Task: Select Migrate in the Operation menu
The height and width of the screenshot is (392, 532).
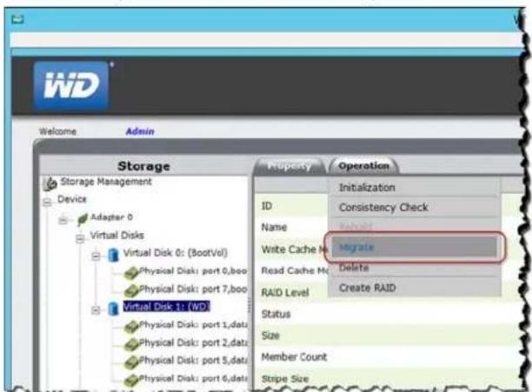Action: (x=414, y=247)
